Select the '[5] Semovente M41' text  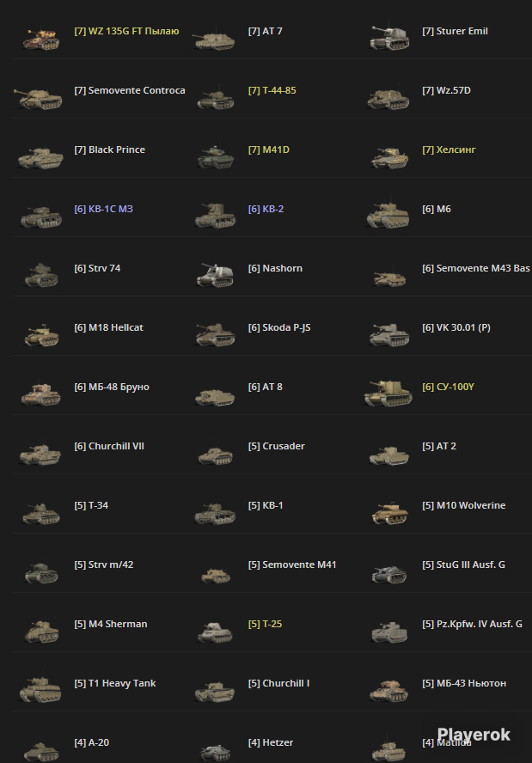292,565
